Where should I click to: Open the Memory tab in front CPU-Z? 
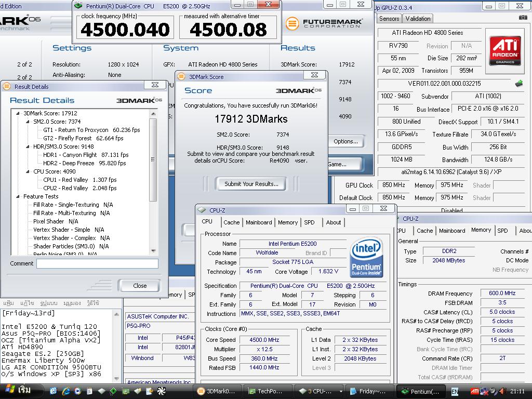pos(288,222)
